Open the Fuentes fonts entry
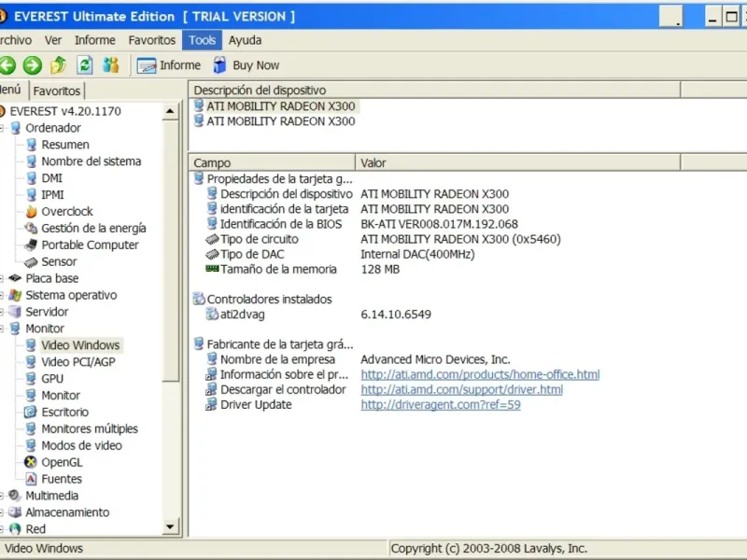The height and width of the screenshot is (560, 747). 53,479
